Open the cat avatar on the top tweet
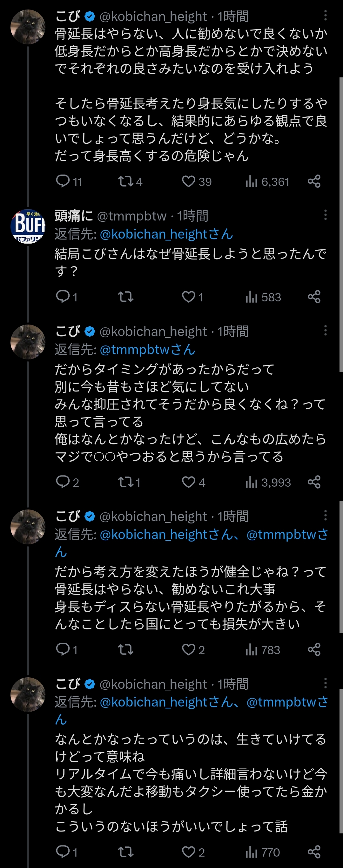 [x=28, y=27]
